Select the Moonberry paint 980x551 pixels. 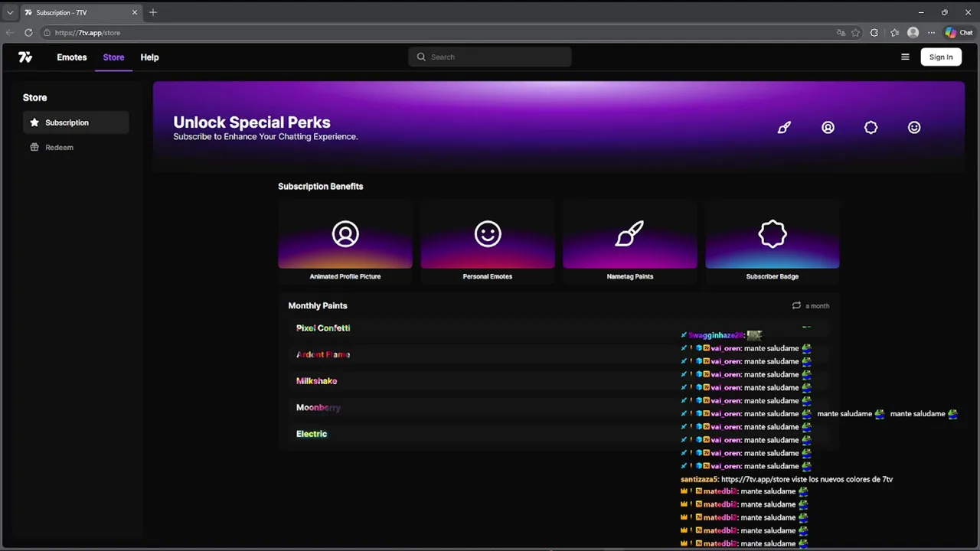coord(318,407)
